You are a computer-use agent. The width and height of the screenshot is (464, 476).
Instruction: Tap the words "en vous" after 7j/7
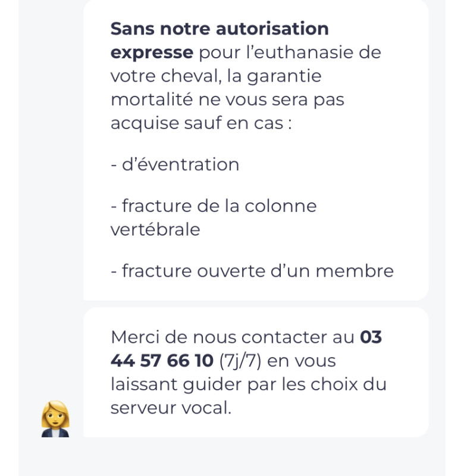tap(302, 361)
